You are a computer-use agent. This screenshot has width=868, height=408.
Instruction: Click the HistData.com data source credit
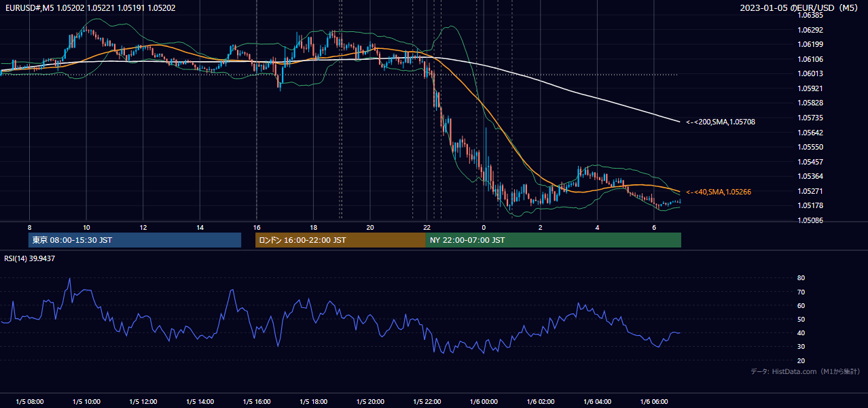(x=805, y=371)
